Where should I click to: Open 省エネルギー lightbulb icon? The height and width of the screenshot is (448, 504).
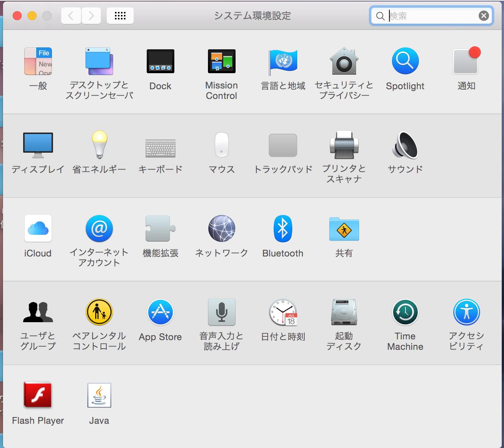click(x=99, y=145)
